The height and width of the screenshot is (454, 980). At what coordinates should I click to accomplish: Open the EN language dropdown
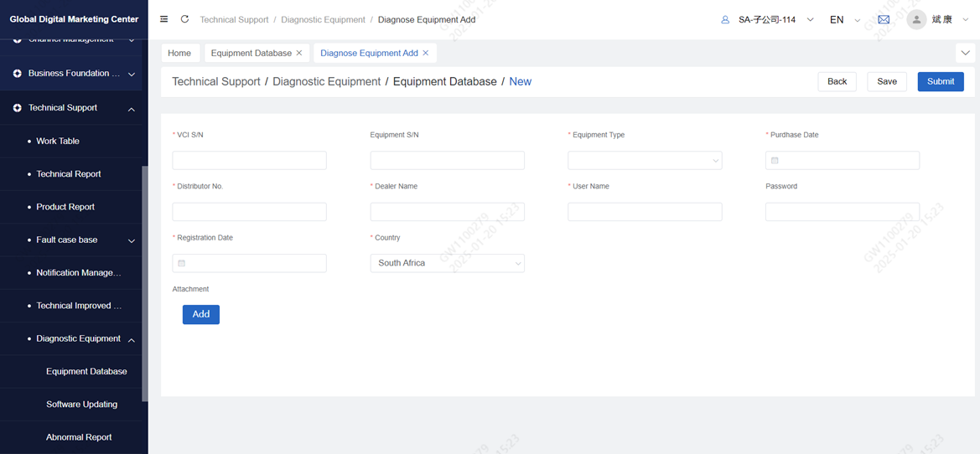coord(844,19)
